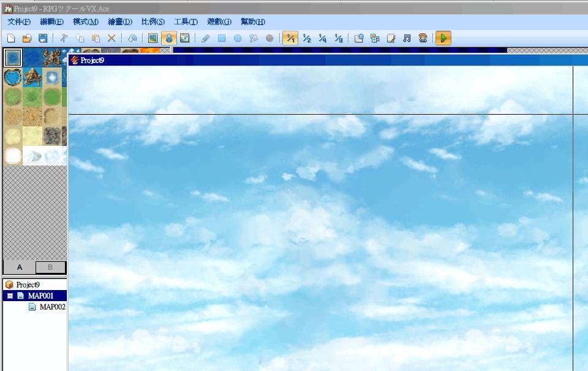Open the Script Editor icon

point(391,38)
